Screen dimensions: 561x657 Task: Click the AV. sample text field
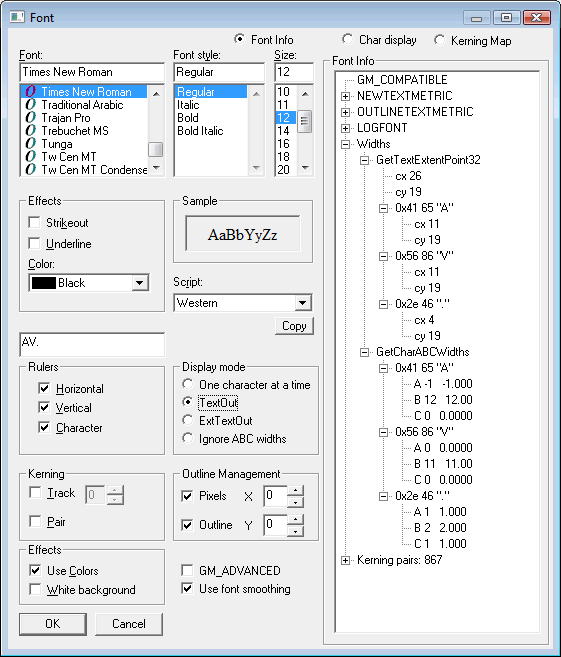click(x=92, y=344)
